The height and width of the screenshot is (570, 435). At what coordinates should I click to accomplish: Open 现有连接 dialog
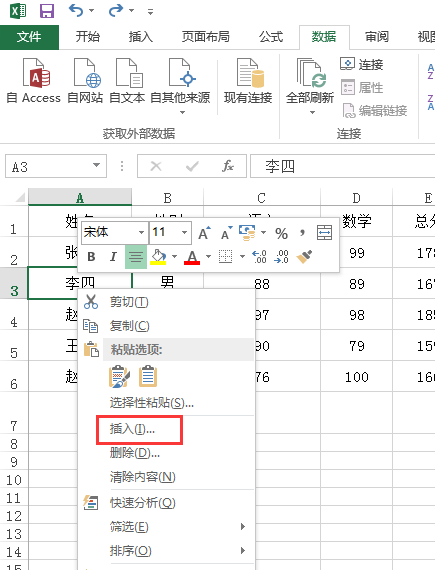pyautogui.click(x=248, y=81)
